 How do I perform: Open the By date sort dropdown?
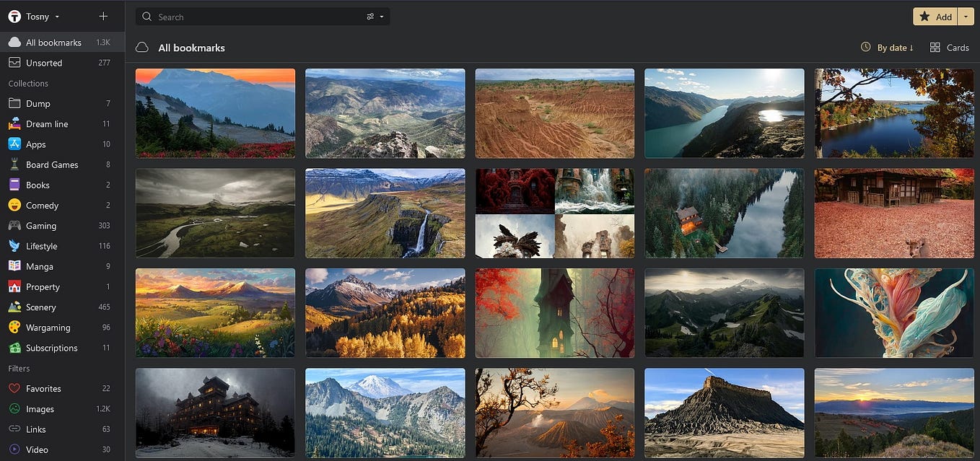pos(887,47)
